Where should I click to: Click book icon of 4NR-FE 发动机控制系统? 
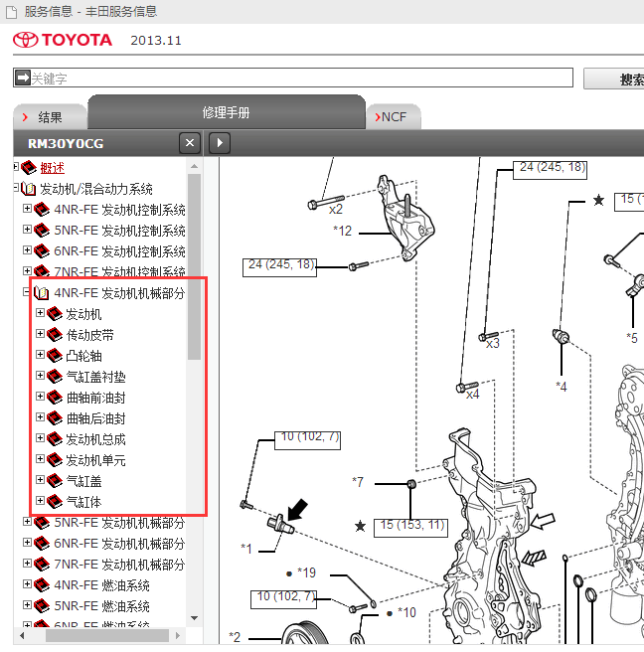pos(42,210)
